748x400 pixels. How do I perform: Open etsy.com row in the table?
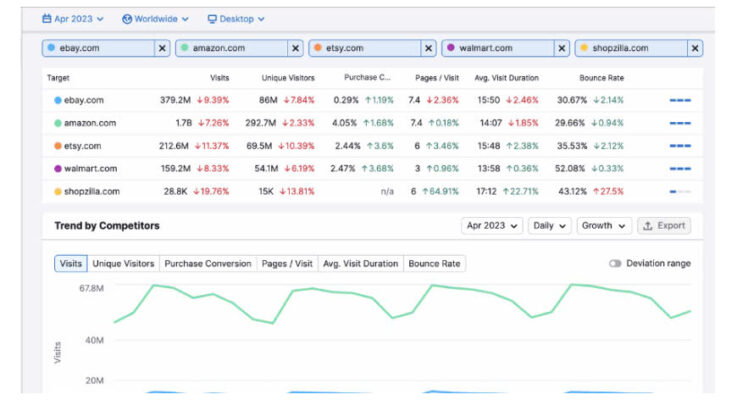pyautogui.click(x=372, y=146)
